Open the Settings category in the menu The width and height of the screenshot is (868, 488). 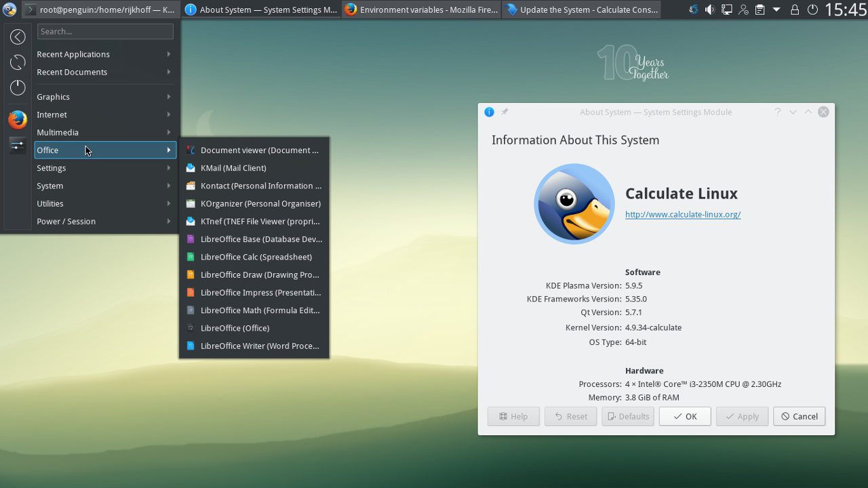[x=105, y=168]
